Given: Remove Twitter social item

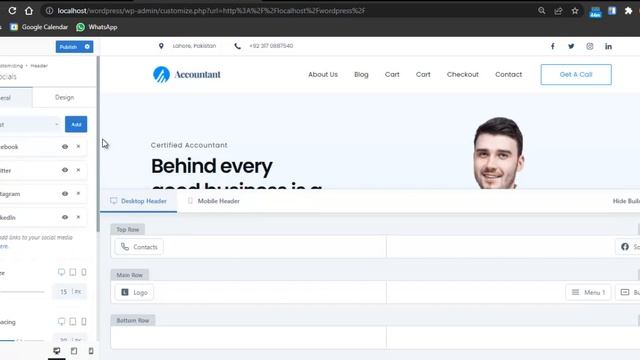Looking at the screenshot, I should click(x=78, y=170).
